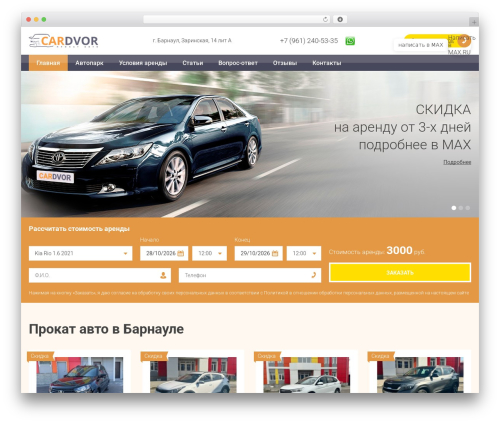Maximize browser window with green button
Screen dimensions: 500x423
pos(44,20)
